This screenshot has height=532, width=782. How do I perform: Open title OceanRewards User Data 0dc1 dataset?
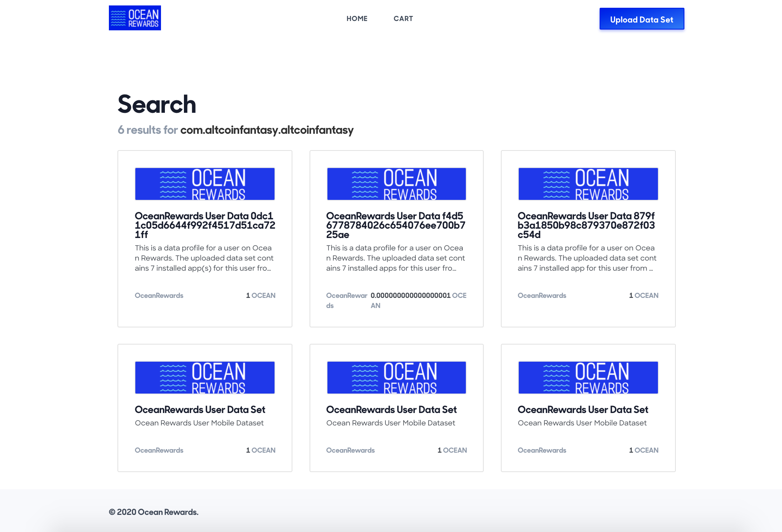pyautogui.click(x=205, y=225)
